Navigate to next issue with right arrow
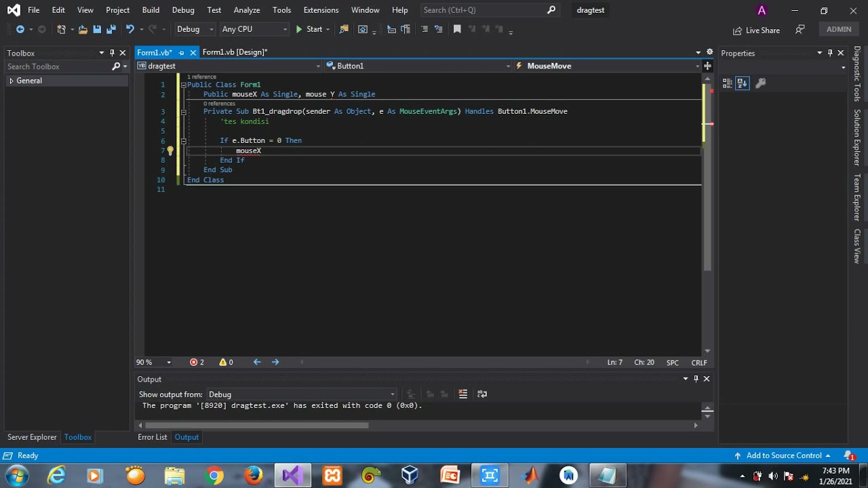868x488 pixels. pos(275,362)
